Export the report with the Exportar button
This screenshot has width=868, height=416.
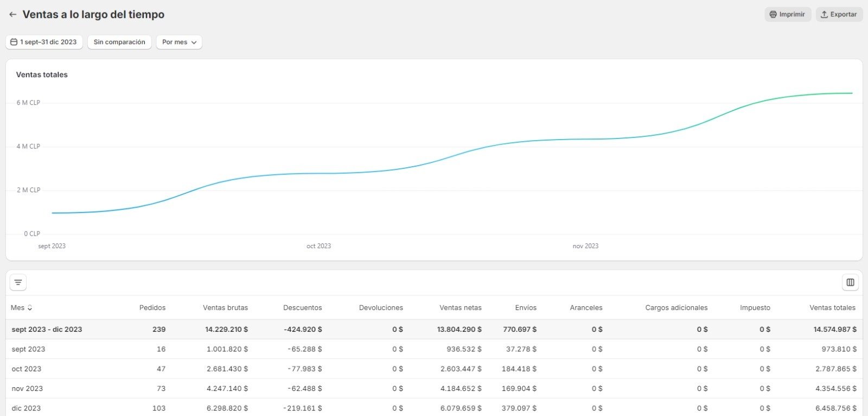pyautogui.click(x=839, y=15)
